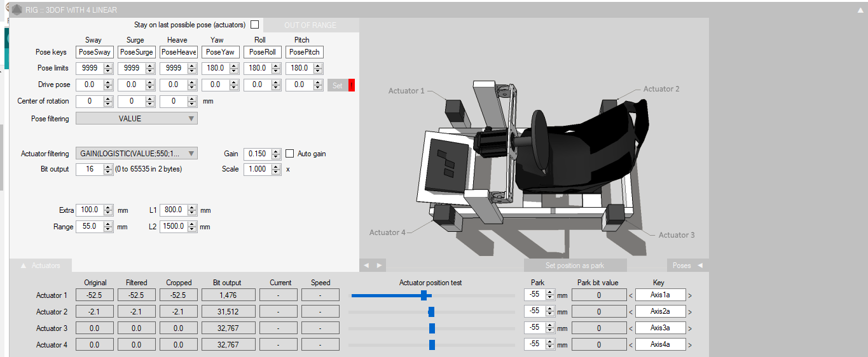Go to next view with right arrow
Viewport: 868px width, 357px height.
pyautogui.click(x=379, y=266)
